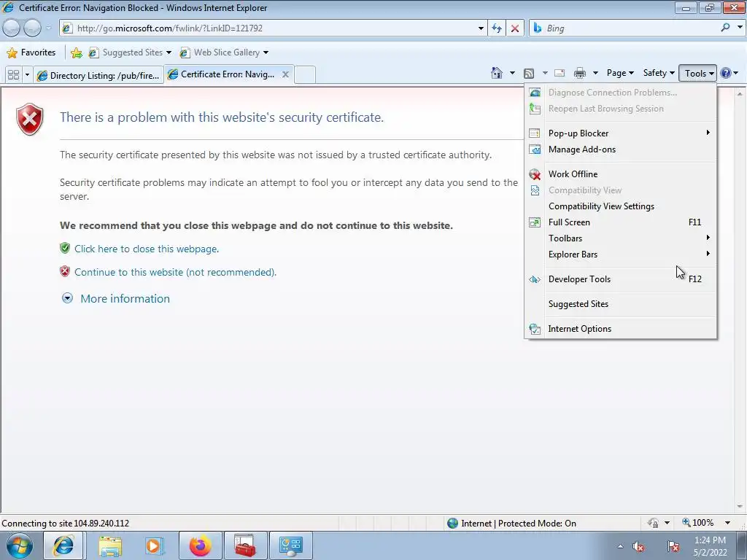747x560 pixels.
Task: Open the address bar dropdown arrow
Action: tap(481, 28)
